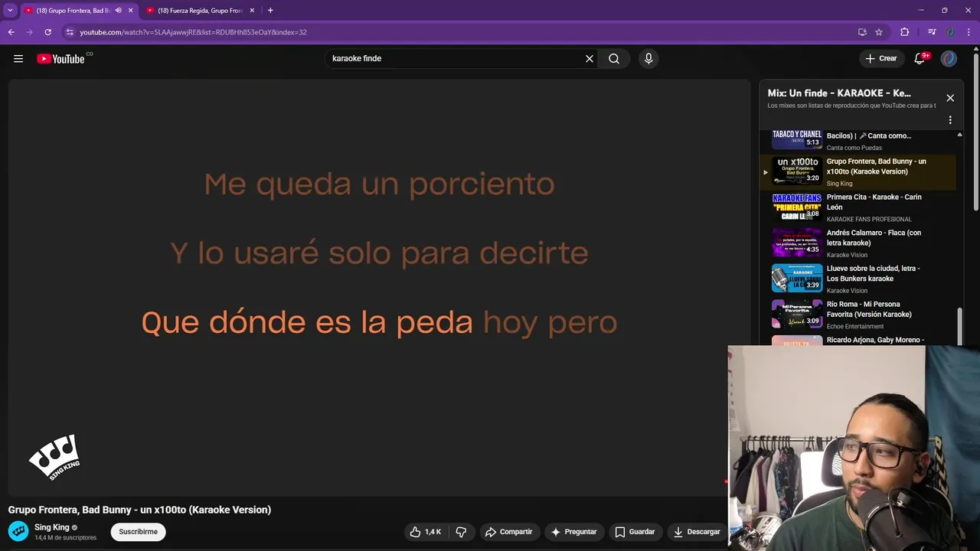Open the Crear upload menu
980x551 pixels.
pos(880,59)
